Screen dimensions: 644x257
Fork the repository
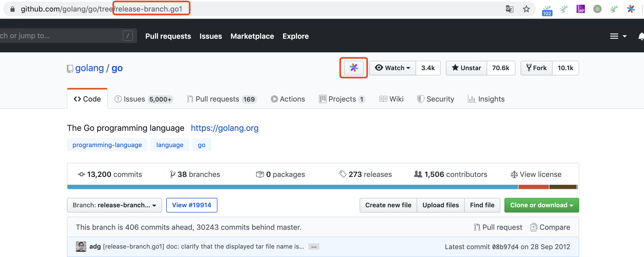click(x=536, y=68)
